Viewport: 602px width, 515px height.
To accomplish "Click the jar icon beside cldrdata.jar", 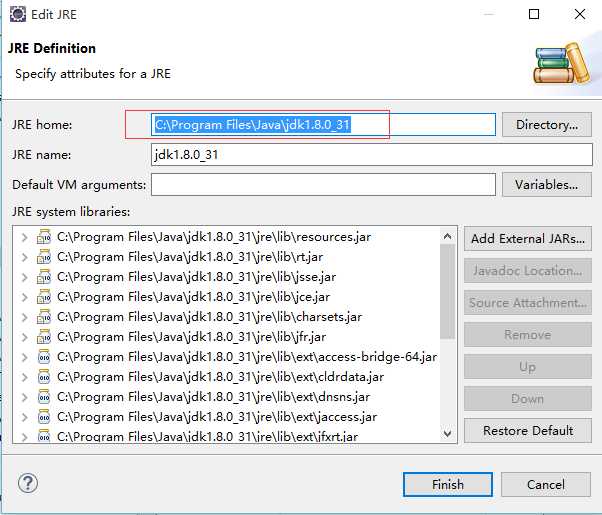I will click(44, 377).
